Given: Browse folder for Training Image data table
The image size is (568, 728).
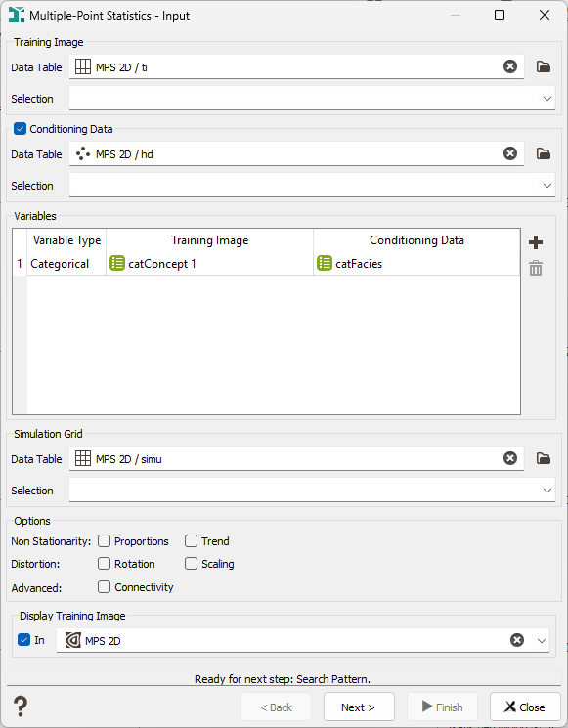Looking at the screenshot, I should click(544, 66).
